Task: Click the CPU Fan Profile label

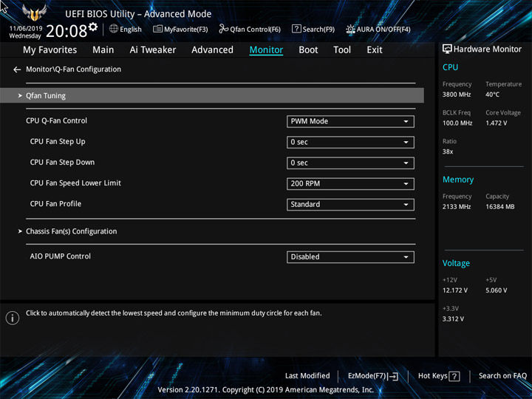Action: (x=55, y=204)
